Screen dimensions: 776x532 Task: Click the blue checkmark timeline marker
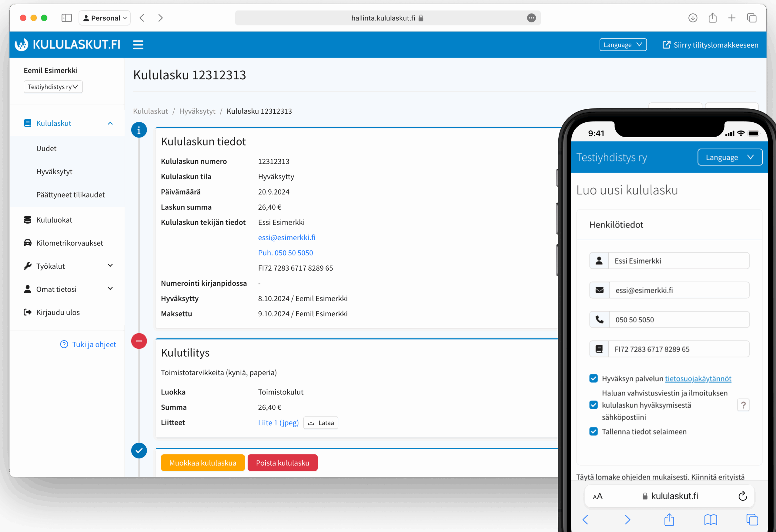(139, 451)
